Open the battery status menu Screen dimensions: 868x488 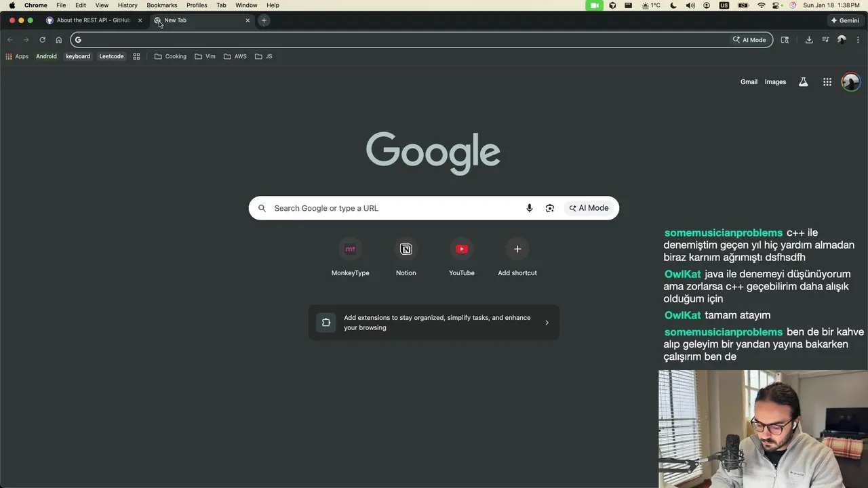point(743,5)
